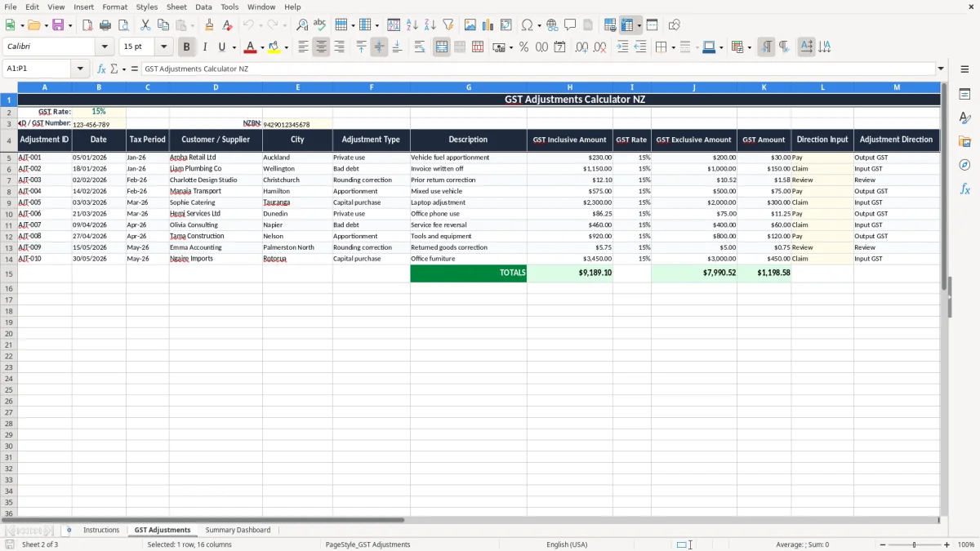Export directly as PDF icon

(x=87, y=25)
